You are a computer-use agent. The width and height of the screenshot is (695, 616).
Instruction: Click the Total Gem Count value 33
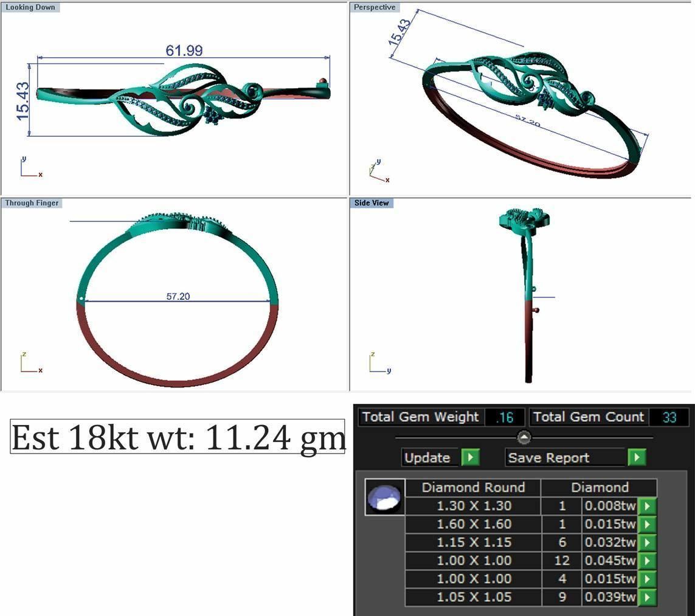(x=669, y=417)
